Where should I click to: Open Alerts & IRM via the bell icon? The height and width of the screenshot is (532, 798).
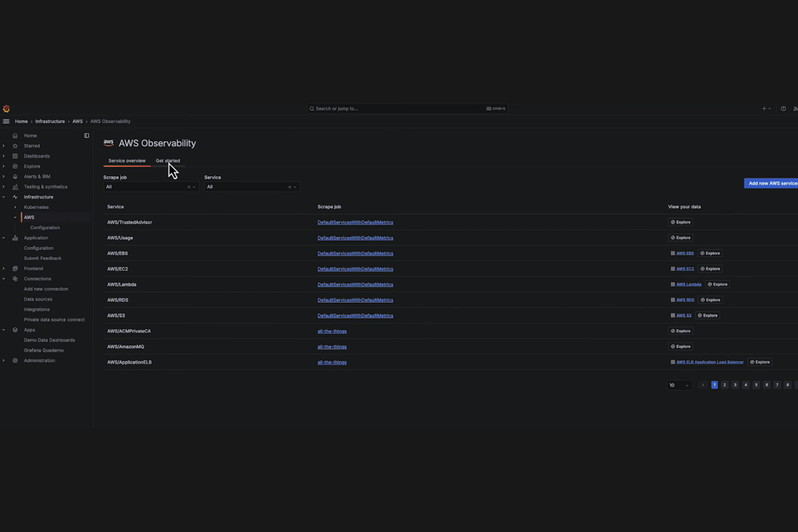(x=15, y=176)
